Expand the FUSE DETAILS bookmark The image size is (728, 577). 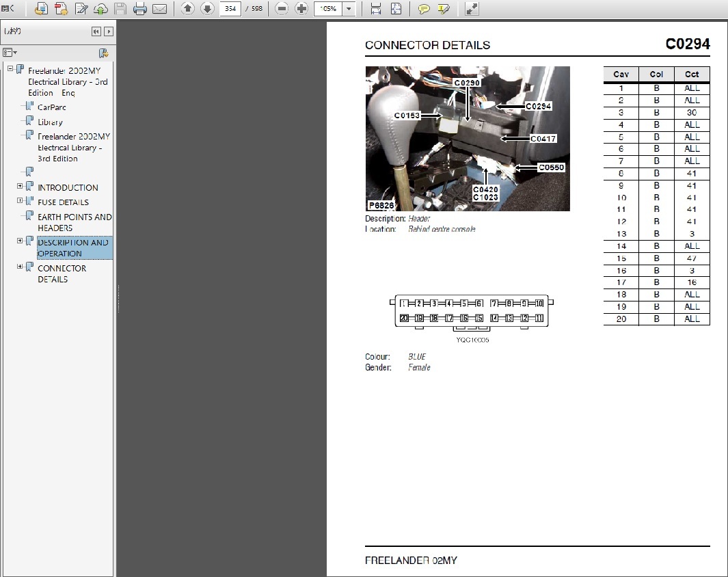(x=20, y=200)
